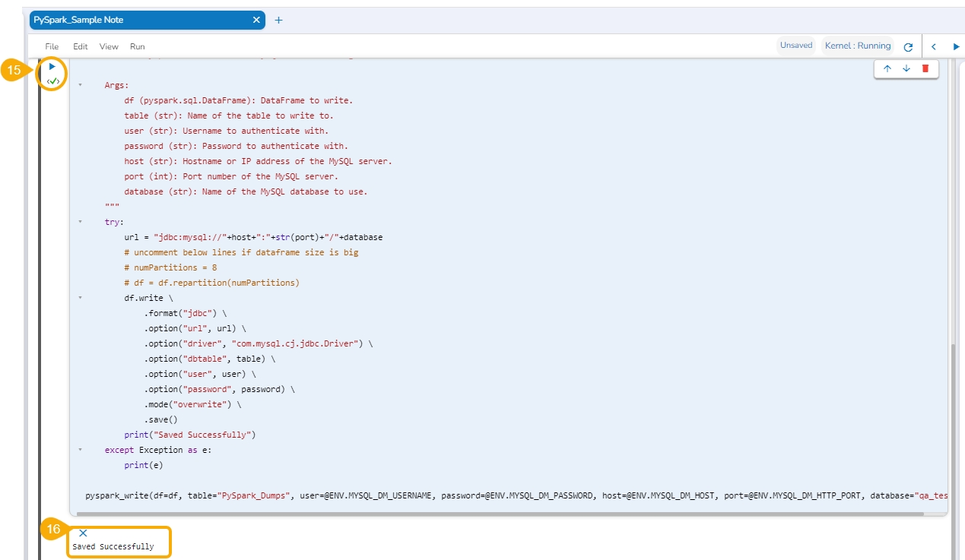Collapse the df.write statement block
Screen dimensions: 965x560
point(80,298)
